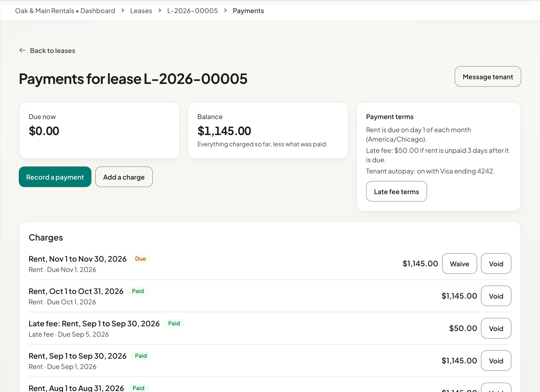Click the chevron after Dashboard breadcrumb
The width and height of the screenshot is (540, 392).
pyautogui.click(x=123, y=11)
